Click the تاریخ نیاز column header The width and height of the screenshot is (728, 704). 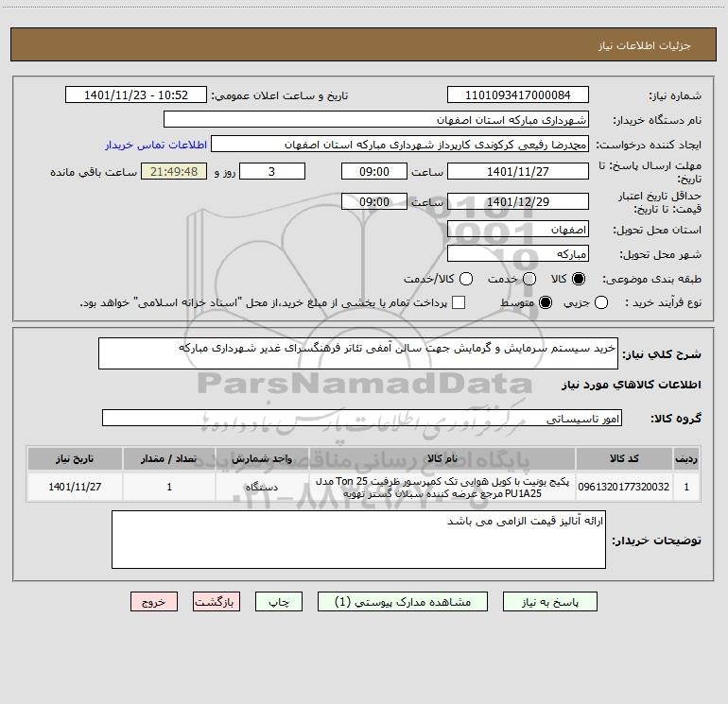click(75, 458)
